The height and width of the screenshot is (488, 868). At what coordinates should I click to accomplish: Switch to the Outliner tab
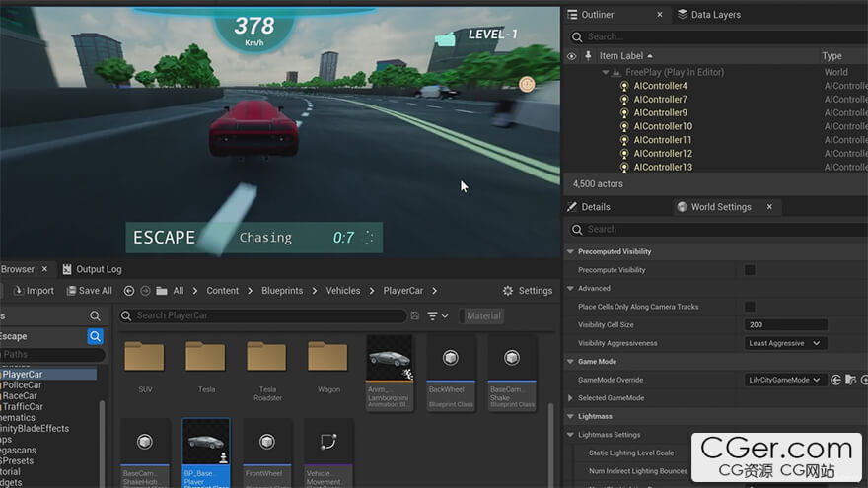point(597,15)
